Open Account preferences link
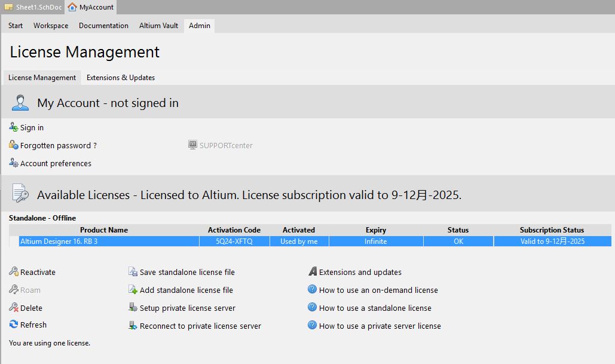This screenshot has height=364, width=615. coord(56,163)
